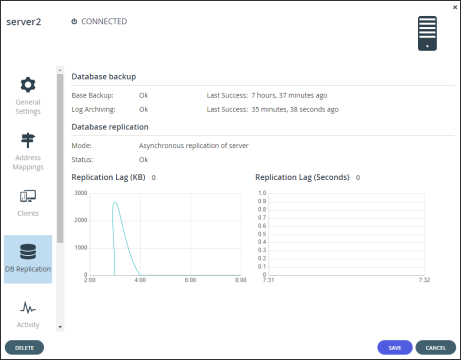Open the Activity pulse icon

click(28, 308)
